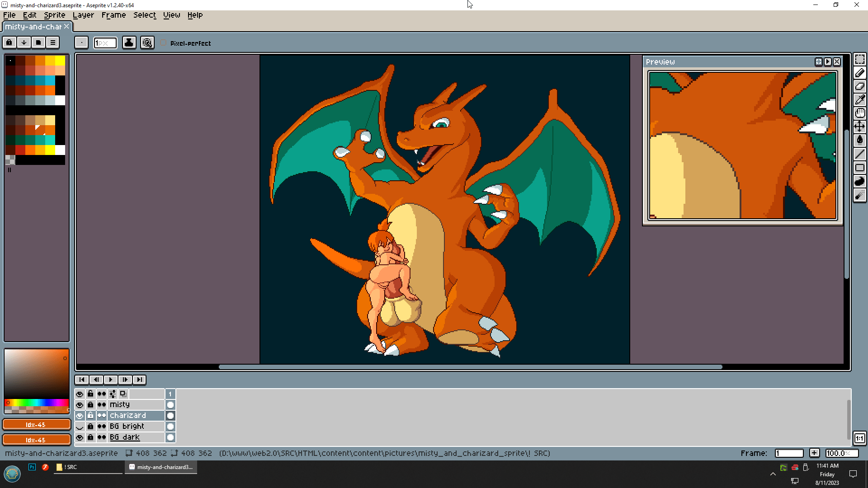Open the palette options menu button
The image size is (868, 488).
coord(53,42)
